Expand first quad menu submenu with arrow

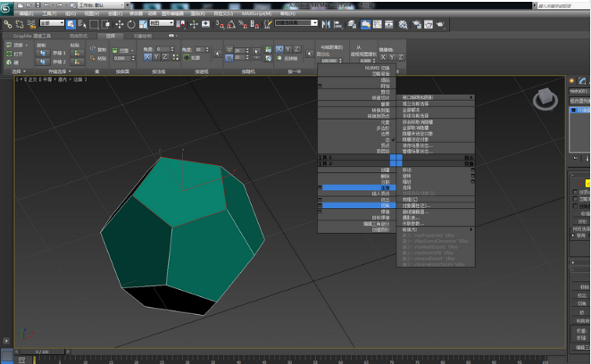(436, 97)
